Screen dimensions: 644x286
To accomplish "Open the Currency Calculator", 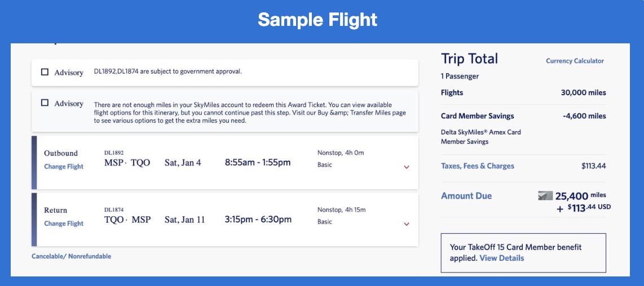I will (x=575, y=61).
